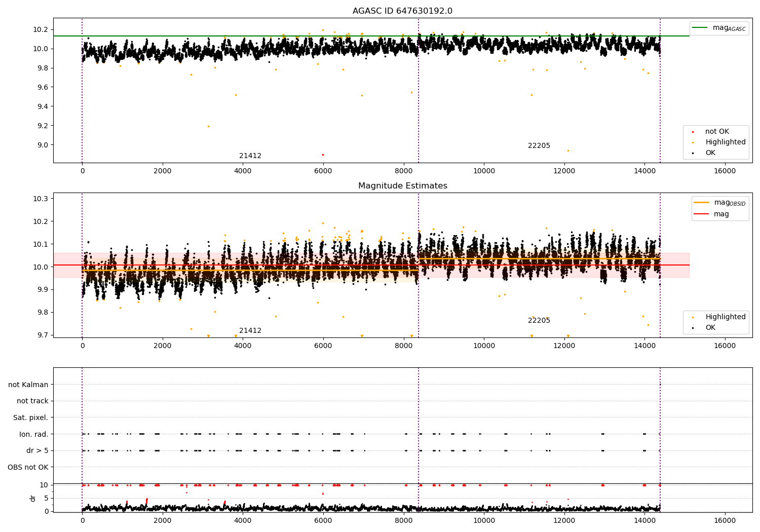Click the '16000' x-axis tick under the top plot
This screenshot has width=760, height=532.
tap(725, 171)
